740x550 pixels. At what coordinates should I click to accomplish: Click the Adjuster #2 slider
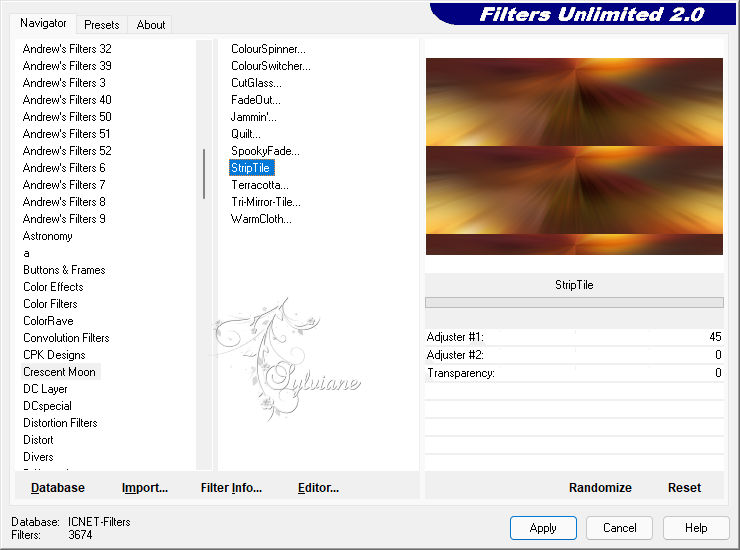pyautogui.click(x=574, y=355)
